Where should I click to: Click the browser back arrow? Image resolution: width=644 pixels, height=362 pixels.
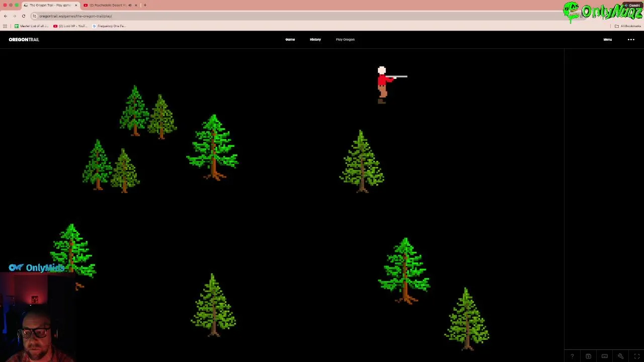tap(6, 16)
